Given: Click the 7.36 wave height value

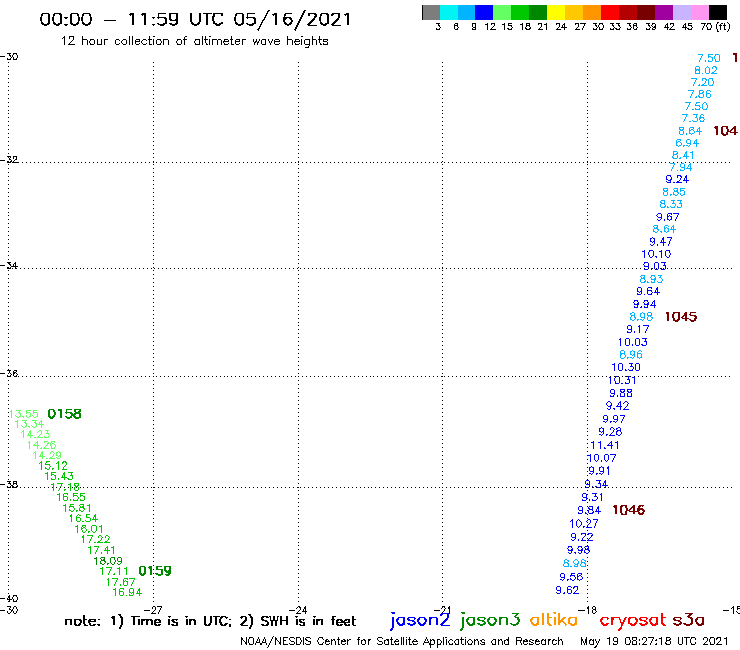Looking at the screenshot, I should 693,118.
